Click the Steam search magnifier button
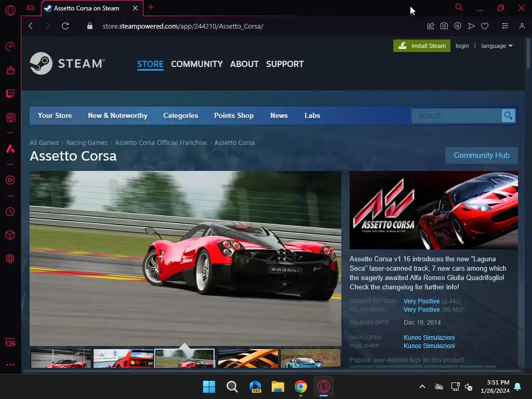Image resolution: width=532 pixels, height=399 pixels. (x=508, y=116)
